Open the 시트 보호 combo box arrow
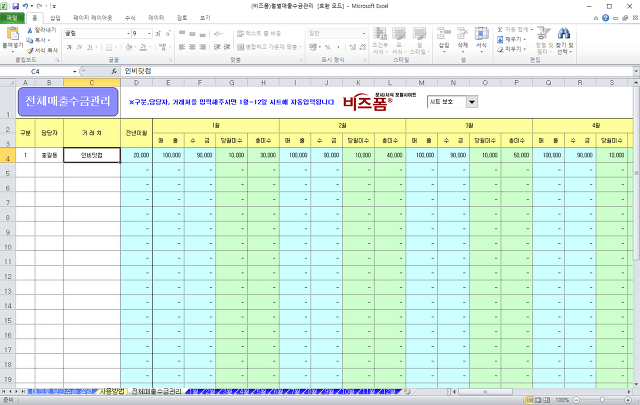Viewport: 640px width, 405px height. 472,102
